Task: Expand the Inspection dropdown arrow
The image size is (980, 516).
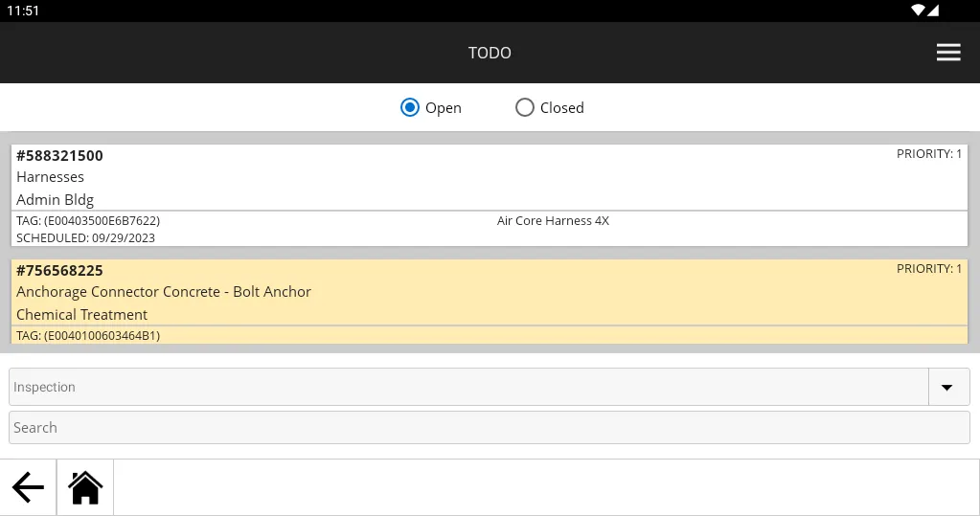Action: tap(947, 387)
